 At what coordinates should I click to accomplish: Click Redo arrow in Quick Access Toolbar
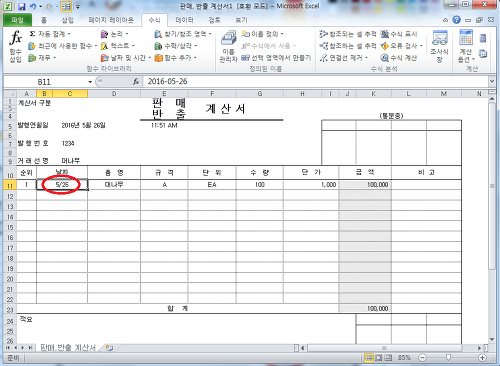point(49,6)
